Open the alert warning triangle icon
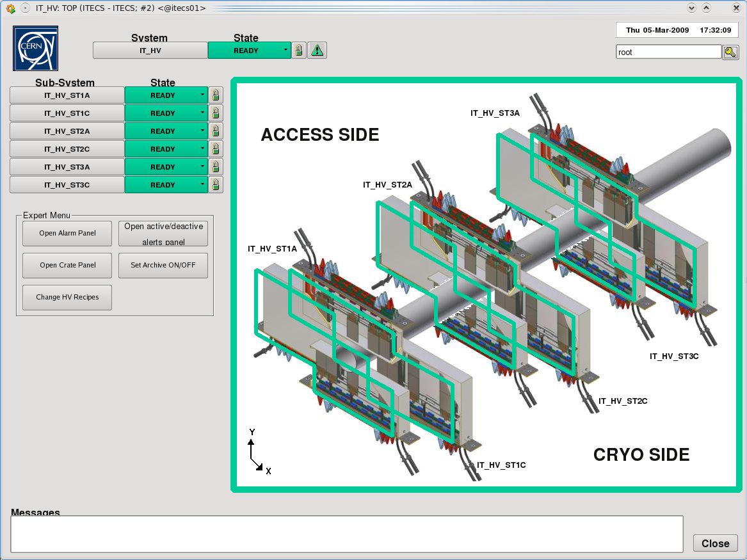Viewport: 747px width, 560px height. [317, 51]
